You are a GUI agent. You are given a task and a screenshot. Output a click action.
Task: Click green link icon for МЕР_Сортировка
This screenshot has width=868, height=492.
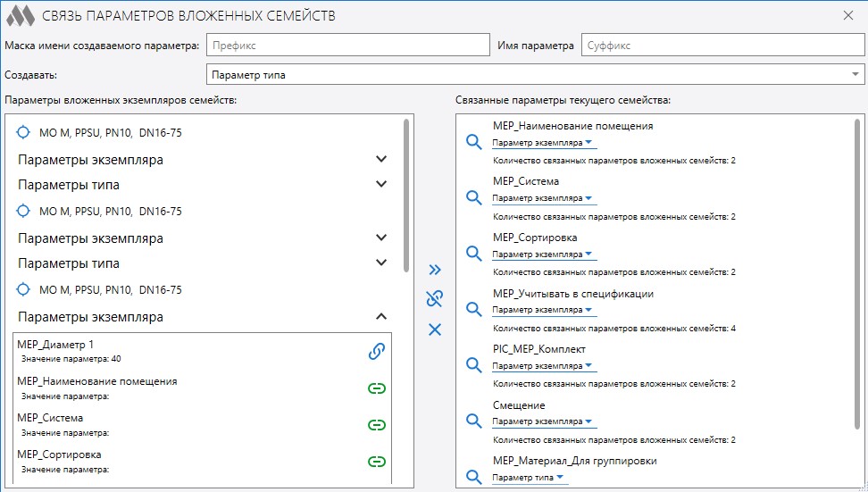(x=377, y=461)
